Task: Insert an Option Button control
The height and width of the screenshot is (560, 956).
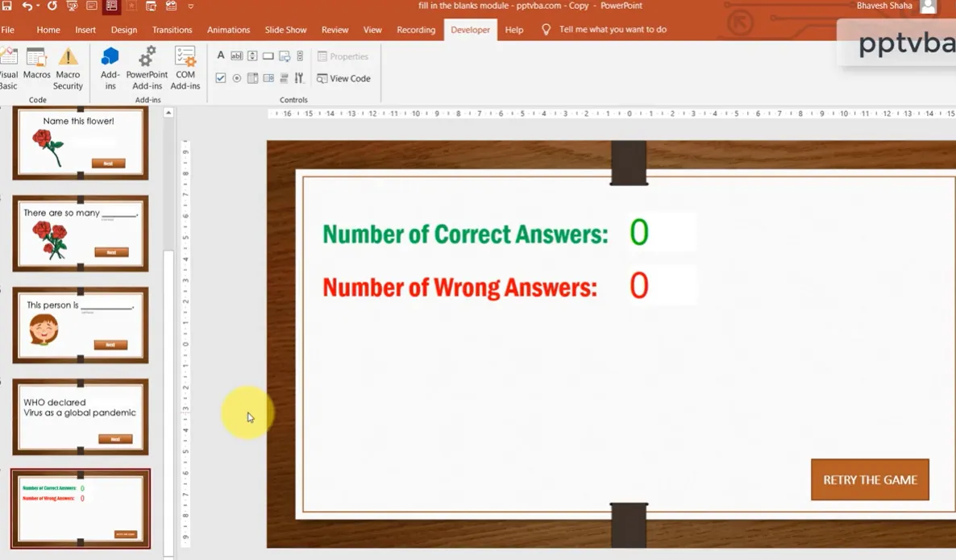Action: (236, 78)
